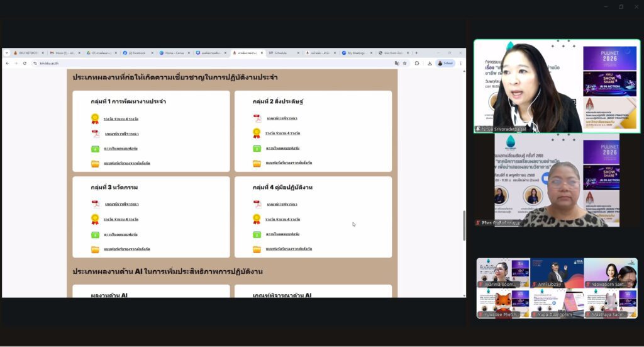The width and height of the screenshot is (644, 347).
Task: Select the Anni Lib25 participant video tile
Action: [x=556, y=273]
